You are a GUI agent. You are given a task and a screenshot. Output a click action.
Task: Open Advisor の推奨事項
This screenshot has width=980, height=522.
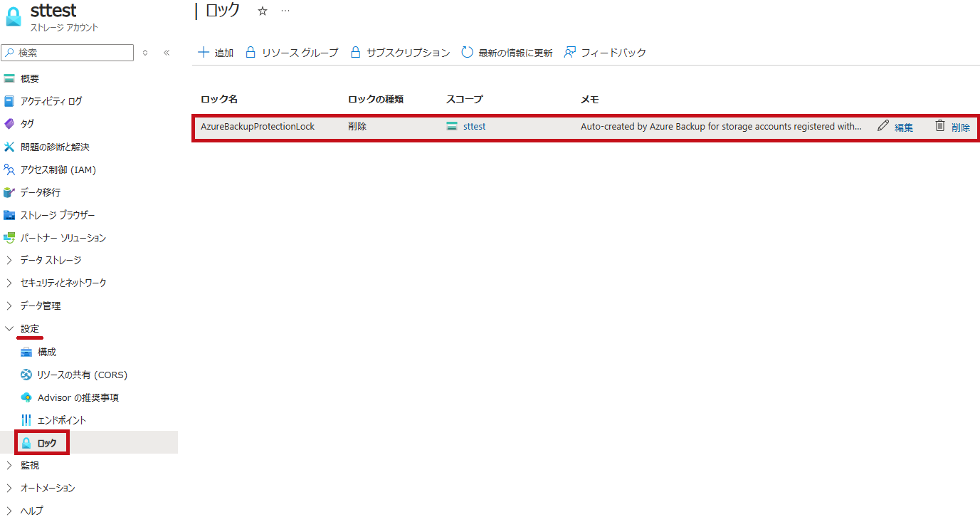(x=78, y=397)
